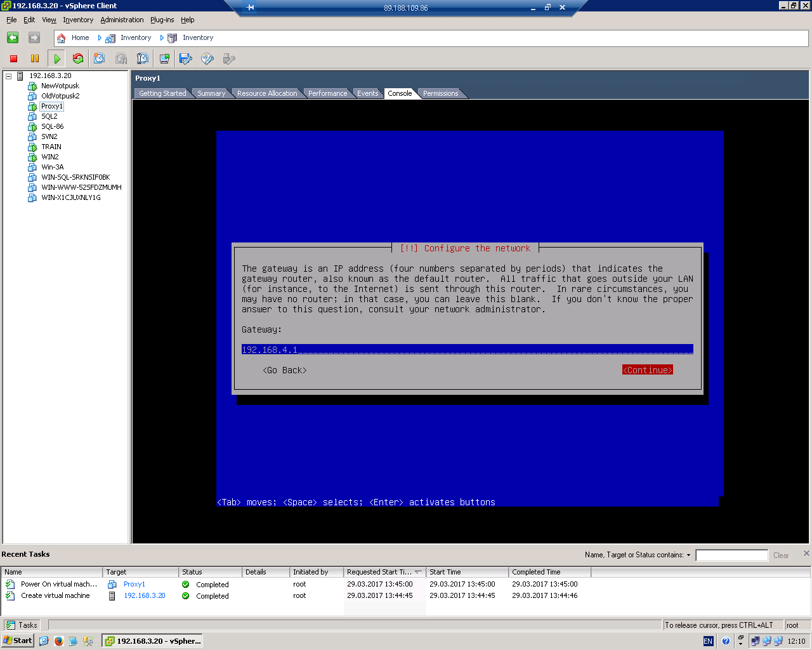This screenshot has width=812, height=650.
Task: Select the WIN2 virtual machine
Action: [x=49, y=157]
